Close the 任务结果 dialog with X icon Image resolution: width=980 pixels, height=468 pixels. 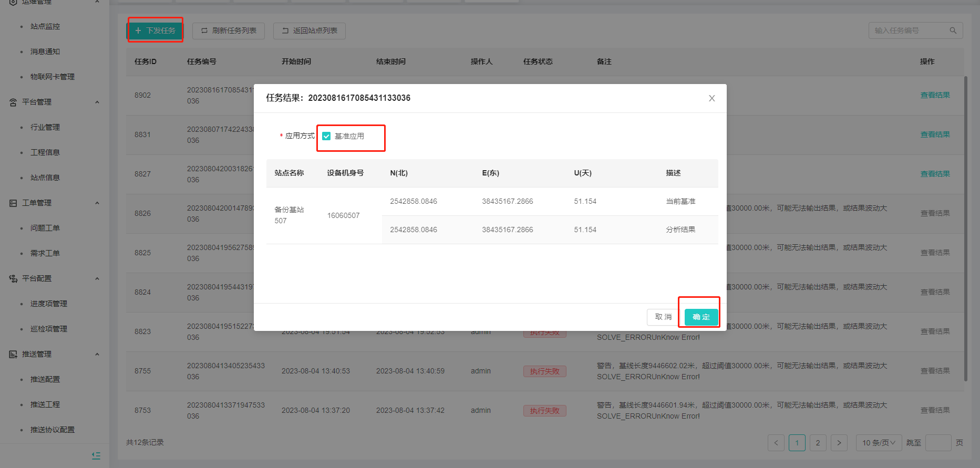711,98
